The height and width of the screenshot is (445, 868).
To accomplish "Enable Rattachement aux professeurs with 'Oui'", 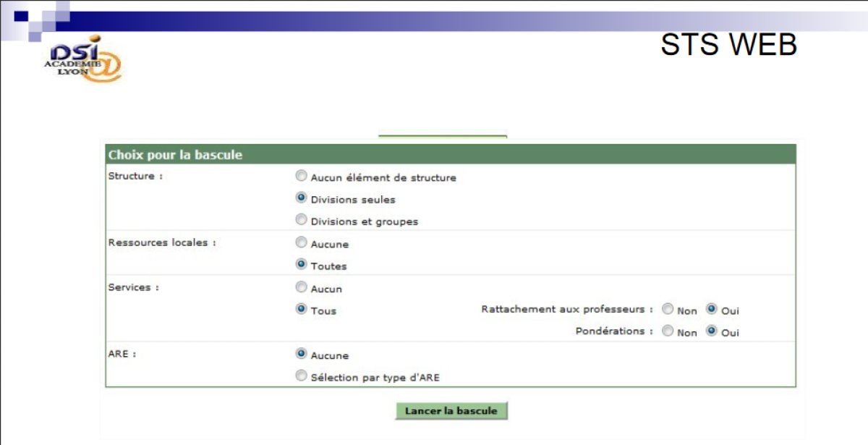I will (711, 310).
